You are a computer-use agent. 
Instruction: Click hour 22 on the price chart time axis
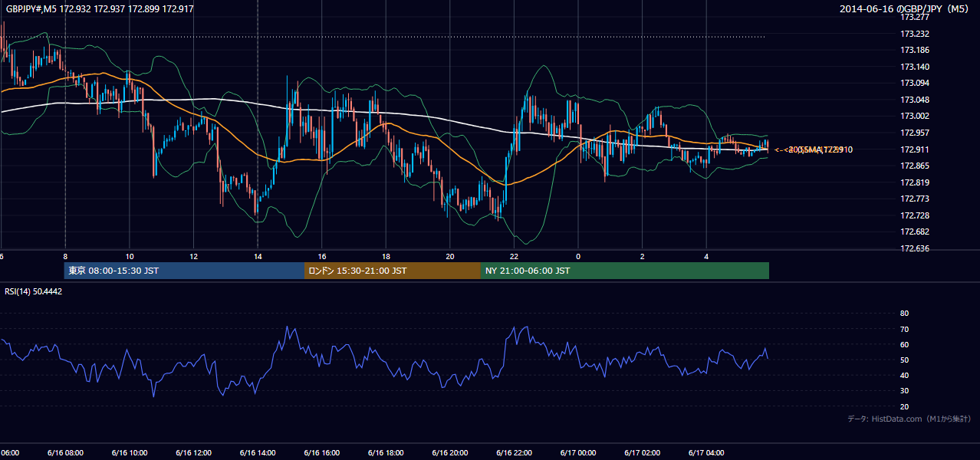pyautogui.click(x=514, y=256)
